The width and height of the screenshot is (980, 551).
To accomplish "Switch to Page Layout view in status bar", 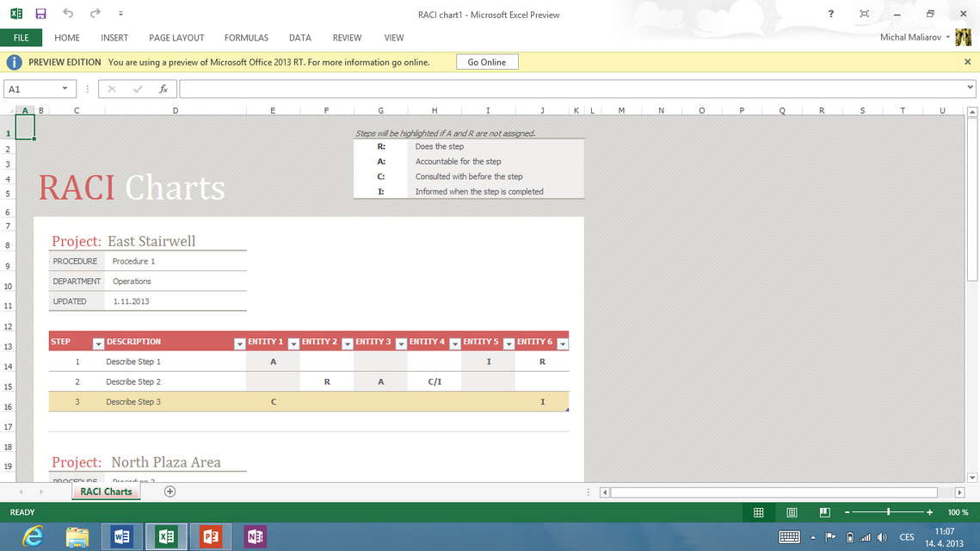I will pos(792,512).
